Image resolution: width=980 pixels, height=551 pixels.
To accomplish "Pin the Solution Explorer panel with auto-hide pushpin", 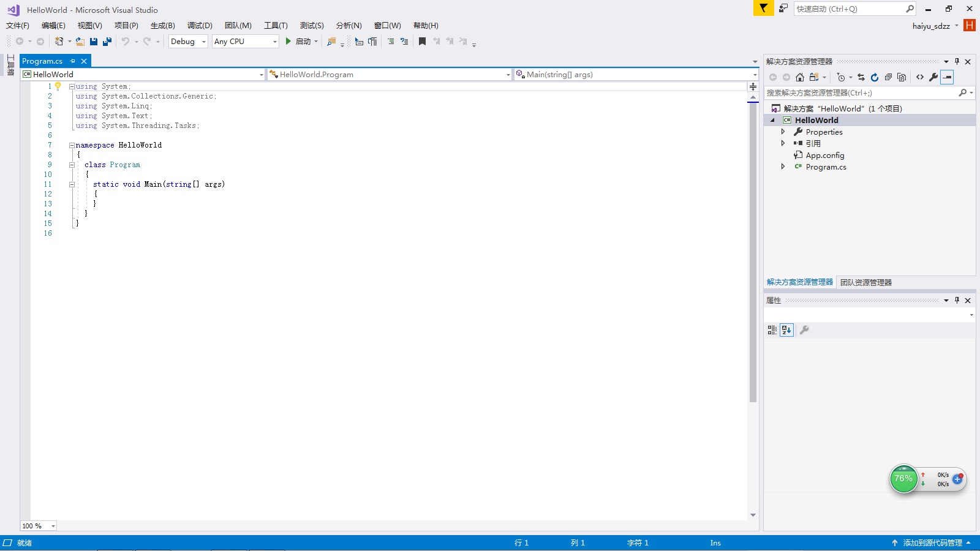I will tap(957, 61).
